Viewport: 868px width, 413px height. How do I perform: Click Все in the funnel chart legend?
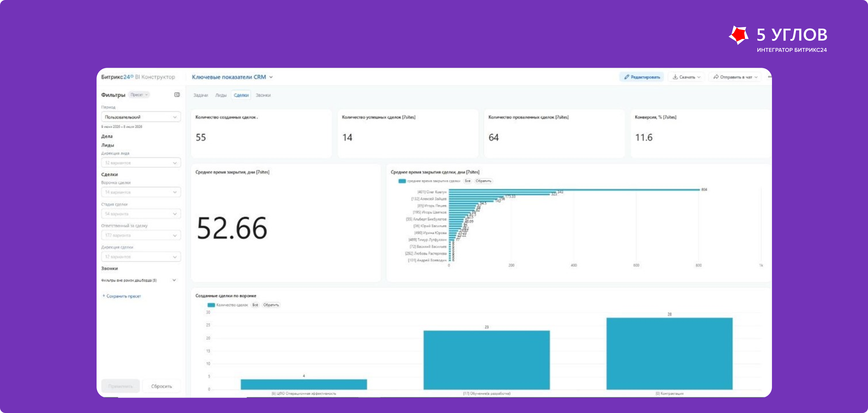point(255,305)
